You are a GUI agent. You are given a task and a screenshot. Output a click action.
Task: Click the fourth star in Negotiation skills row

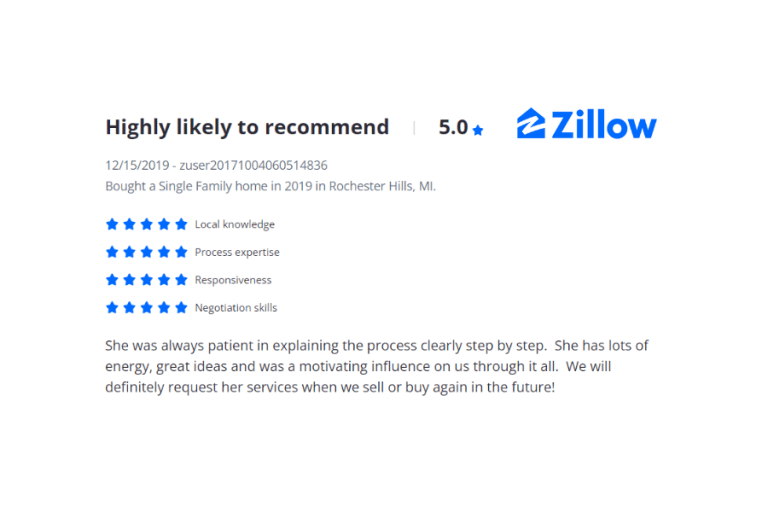click(164, 308)
